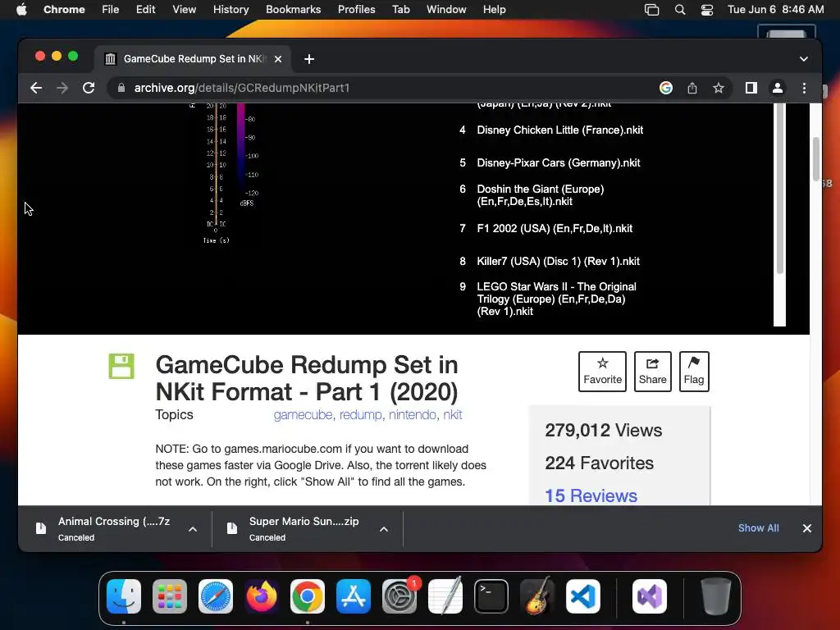Open the nkit topic link
This screenshot has width=840, height=630.
tap(453, 414)
